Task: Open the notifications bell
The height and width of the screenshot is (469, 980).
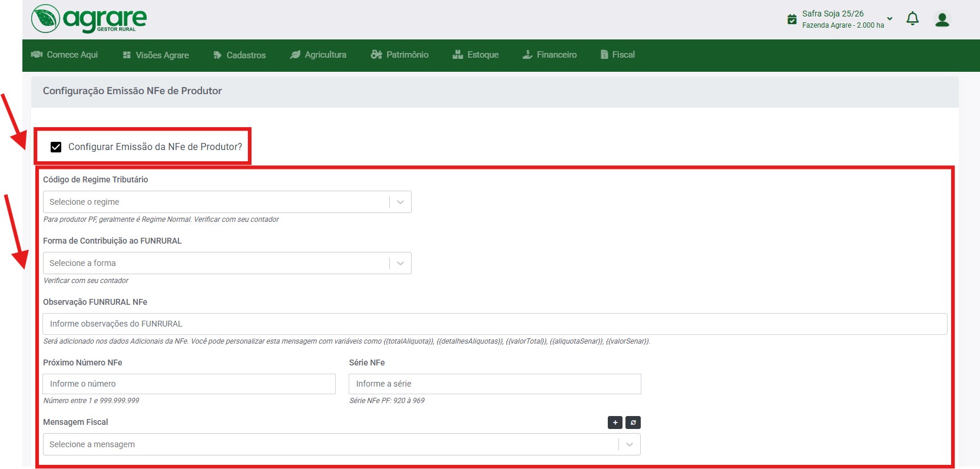Action: point(912,19)
